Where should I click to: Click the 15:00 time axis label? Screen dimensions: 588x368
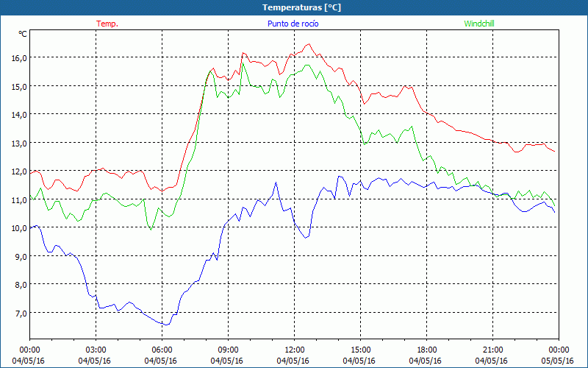tap(360, 350)
